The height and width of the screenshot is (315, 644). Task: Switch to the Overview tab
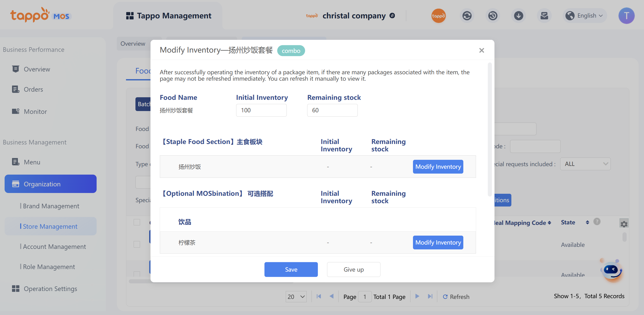click(133, 44)
